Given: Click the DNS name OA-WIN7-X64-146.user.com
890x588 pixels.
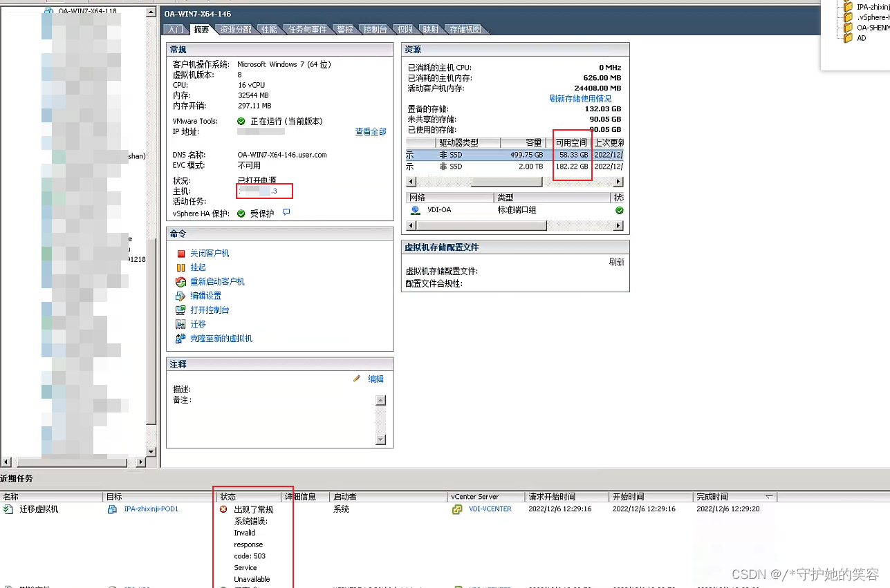Looking at the screenshot, I should click(282, 155).
